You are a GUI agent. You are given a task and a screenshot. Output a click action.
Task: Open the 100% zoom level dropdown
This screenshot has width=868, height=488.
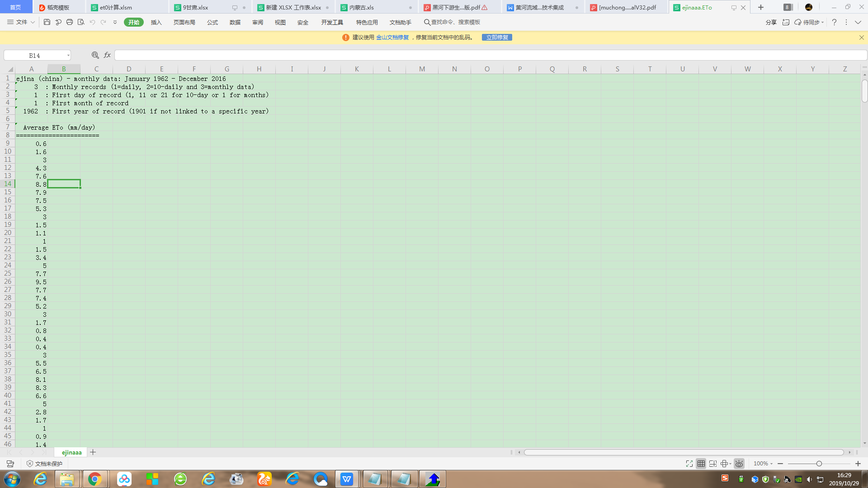pos(763,464)
